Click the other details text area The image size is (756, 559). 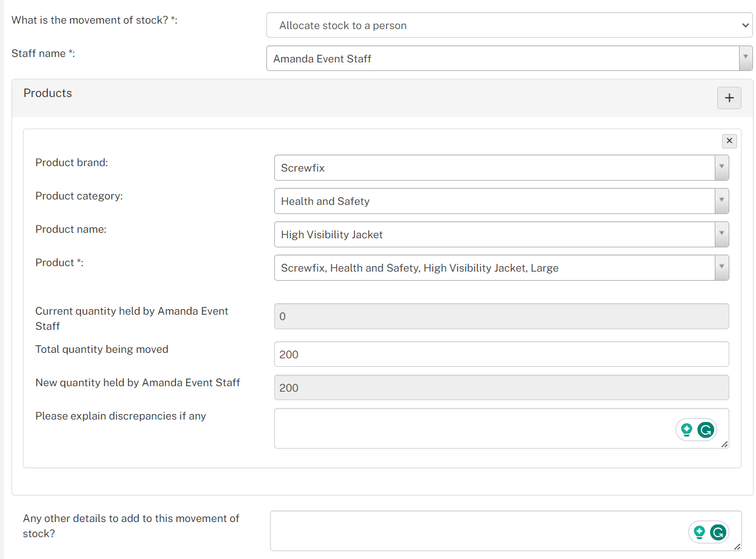(x=505, y=531)
